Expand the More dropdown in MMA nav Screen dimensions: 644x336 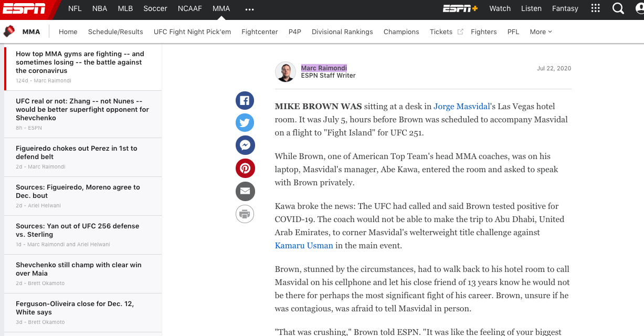pyautogui.click(x=541, y=32)
